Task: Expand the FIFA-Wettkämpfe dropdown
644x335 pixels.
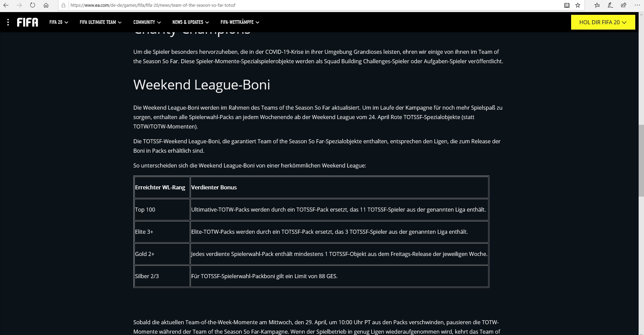Action: [x=240, y=22]
